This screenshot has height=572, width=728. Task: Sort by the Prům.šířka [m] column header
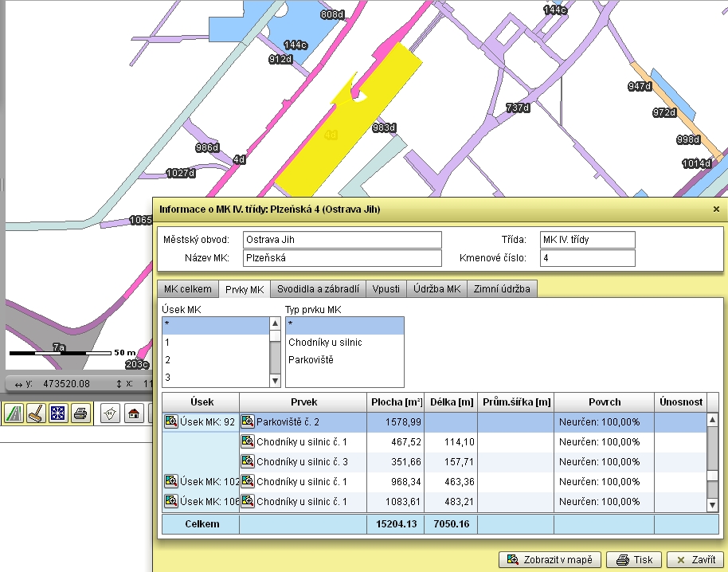tap(516, 402)
